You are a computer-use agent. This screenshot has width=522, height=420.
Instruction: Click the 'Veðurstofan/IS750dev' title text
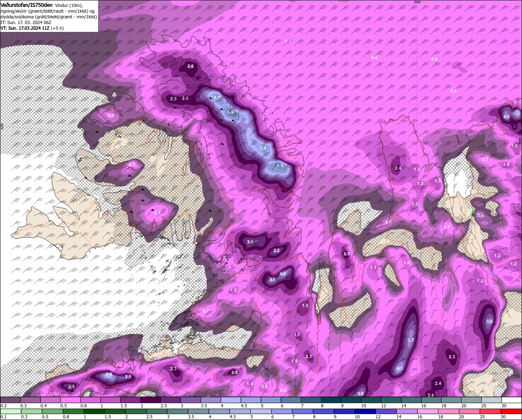pyautogui.click(x=27, y=4)
